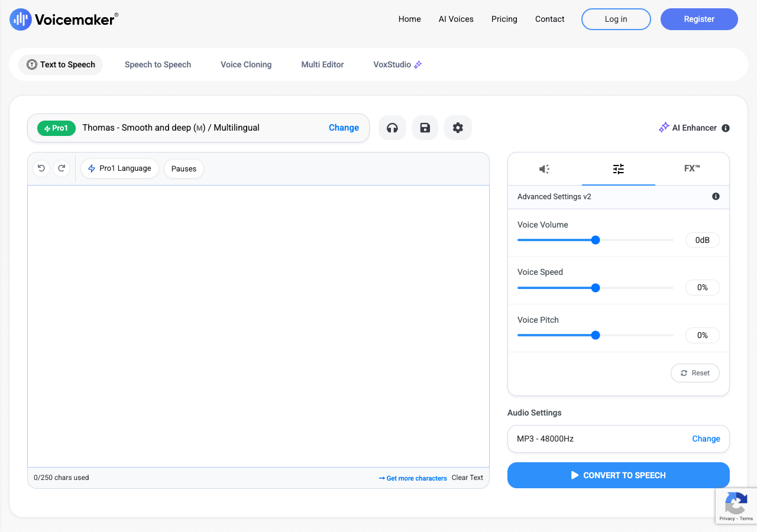Change the selected Thomas voice

(344, 128)
